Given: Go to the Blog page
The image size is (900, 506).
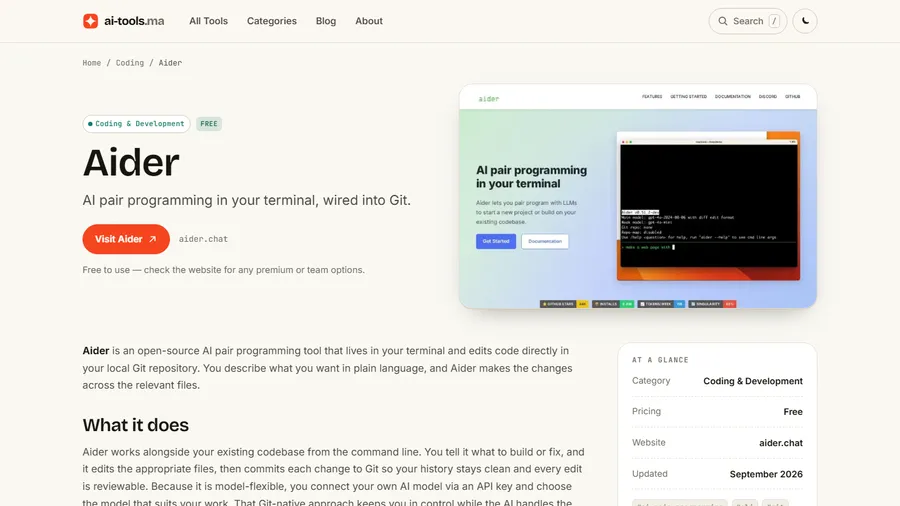Looking at the screenshot, I should (325, 21).
